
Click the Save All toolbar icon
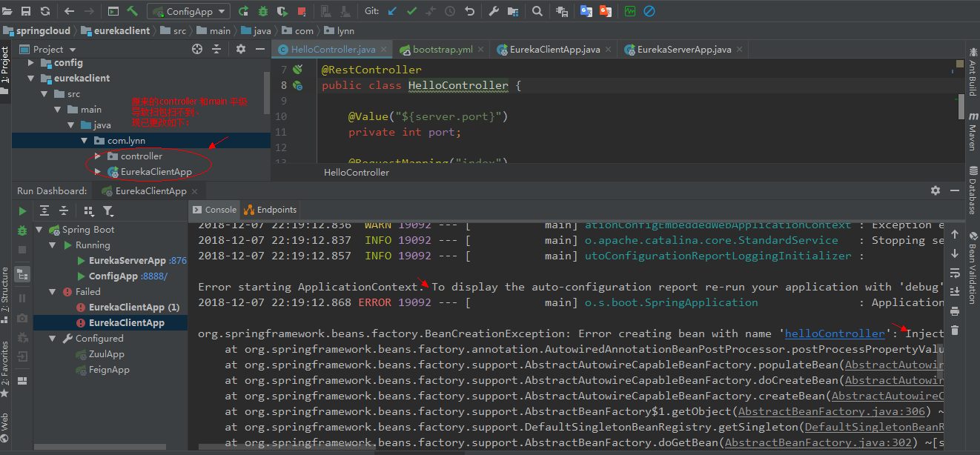26,11
